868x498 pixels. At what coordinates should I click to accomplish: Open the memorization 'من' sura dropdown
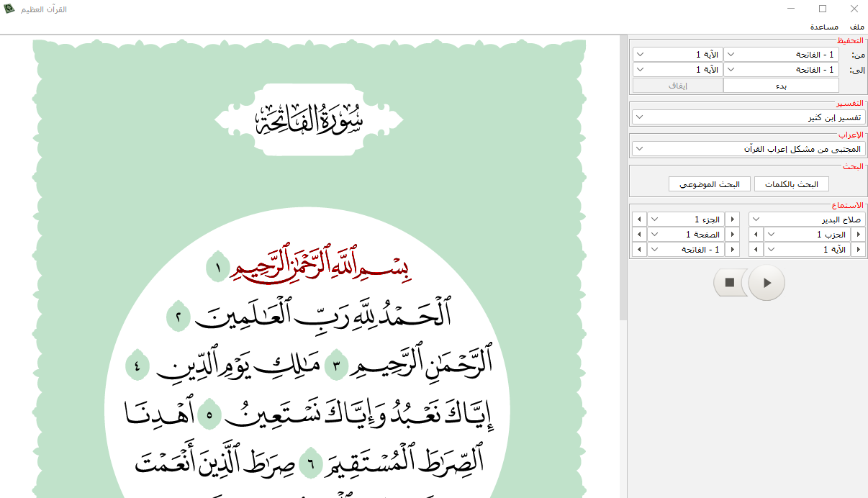(781, 55)
